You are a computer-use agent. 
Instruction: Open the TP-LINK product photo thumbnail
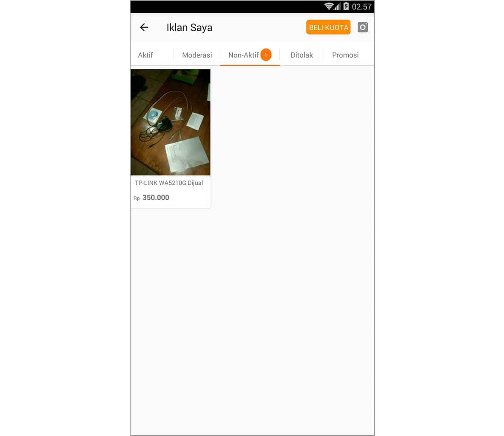click(171, 122)
